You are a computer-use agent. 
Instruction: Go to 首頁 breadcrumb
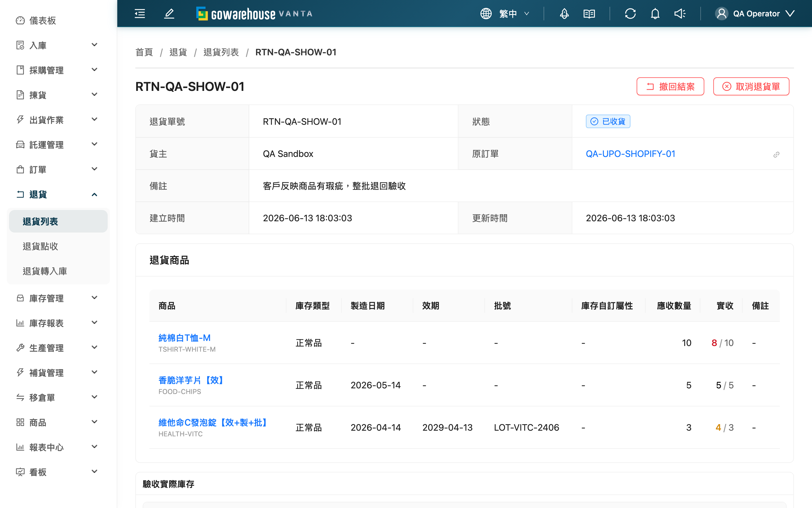click(144, 52)
